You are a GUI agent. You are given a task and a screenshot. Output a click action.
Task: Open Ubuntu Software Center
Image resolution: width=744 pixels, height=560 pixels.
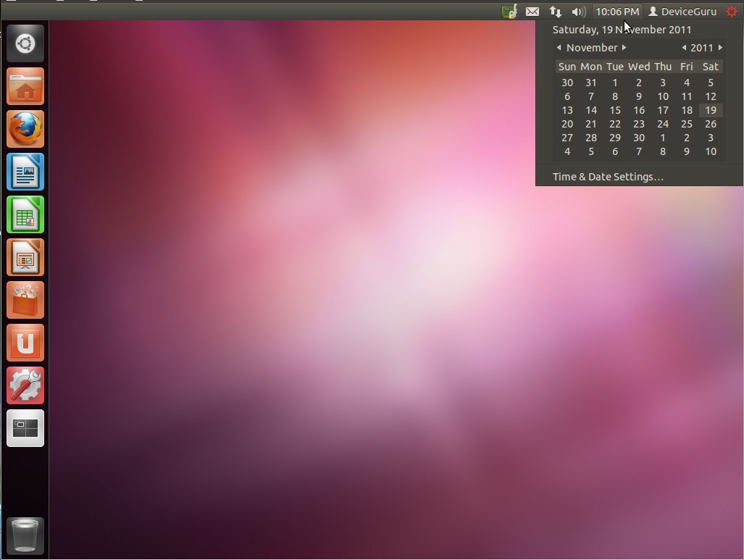[x=25, y=300]
